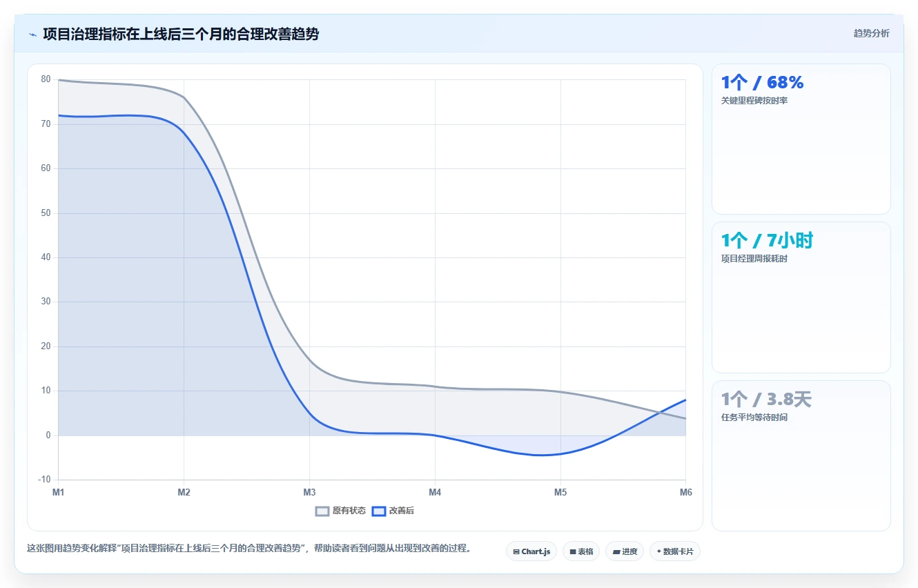The width and height of the screenshot is (918, 588).
Task: Click the 50 y-axis label
Action: (46, 213)
